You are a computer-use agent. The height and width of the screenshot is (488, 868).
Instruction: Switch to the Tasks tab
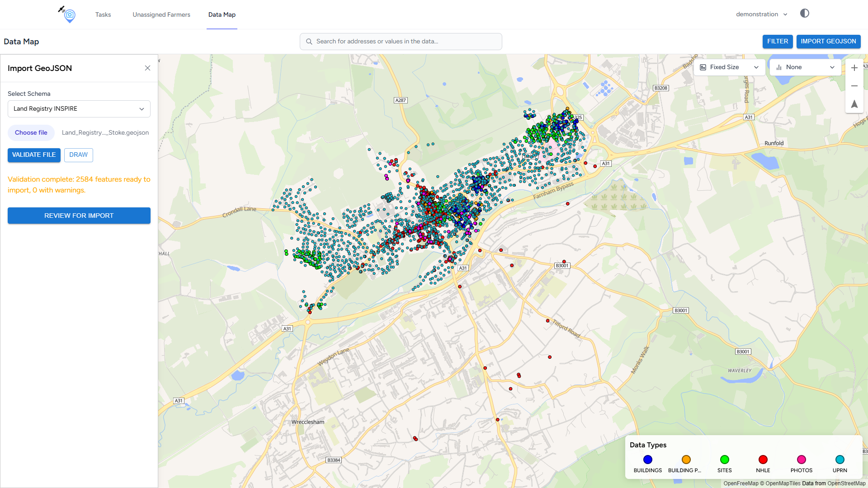103,15
